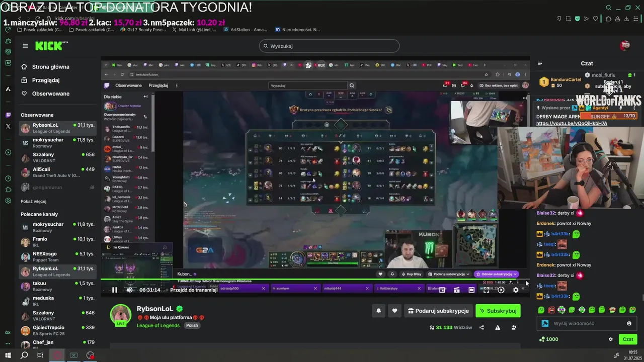Viewport: 644px width, 362px height.
Task: Click the user icon beside report triangle
Action: [x=514, y=327]
